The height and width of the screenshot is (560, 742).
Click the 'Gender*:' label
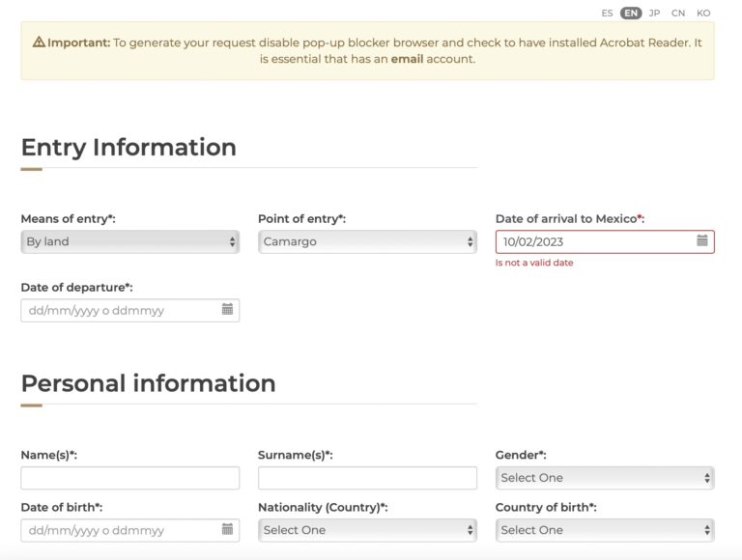[521, 455]
